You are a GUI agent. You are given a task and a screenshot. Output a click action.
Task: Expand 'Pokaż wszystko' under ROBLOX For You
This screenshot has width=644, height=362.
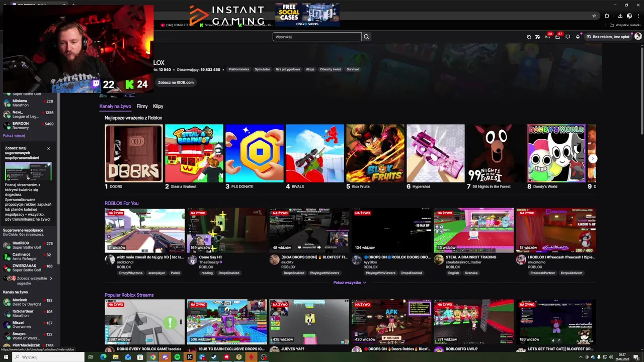point(350,283)
